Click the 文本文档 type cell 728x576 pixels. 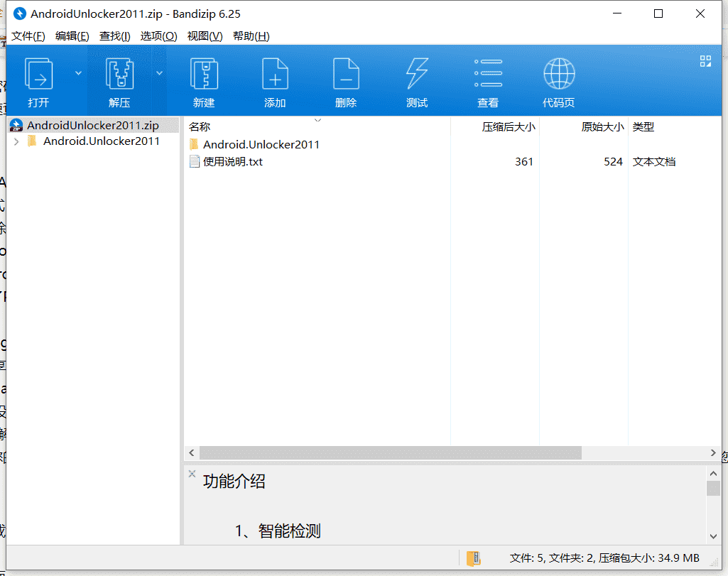pyautogui.click(x=653, y=161)
